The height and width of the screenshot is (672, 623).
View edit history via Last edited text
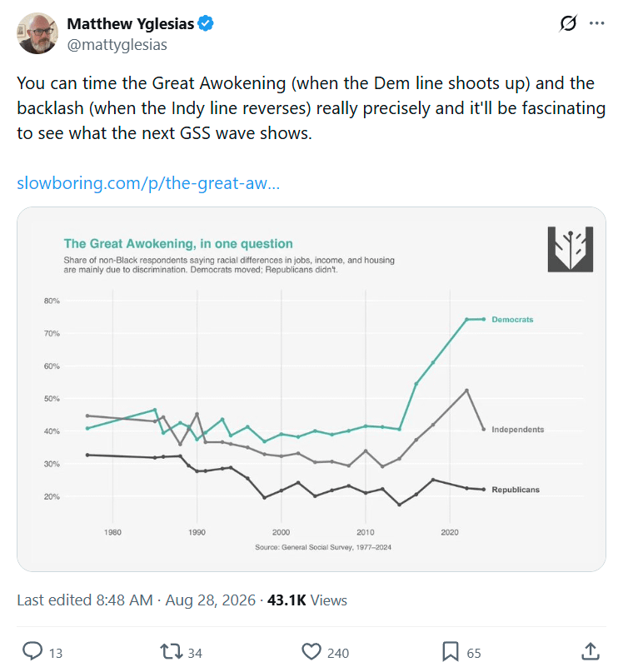point(85,600)
